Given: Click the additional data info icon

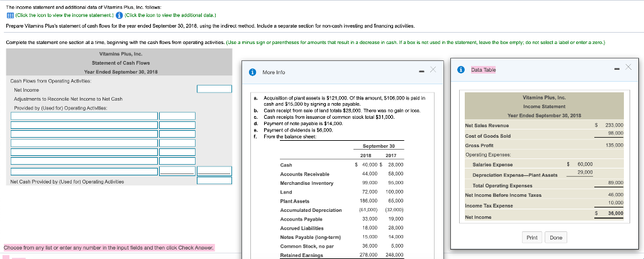Looking at the screenshot, I should (119, 16).
